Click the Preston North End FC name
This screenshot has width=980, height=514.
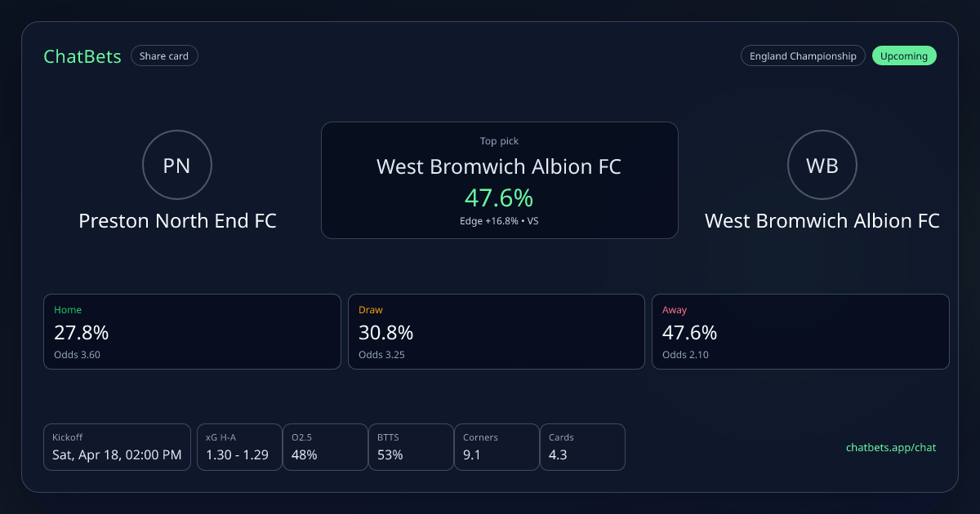(x=177, y=221)
